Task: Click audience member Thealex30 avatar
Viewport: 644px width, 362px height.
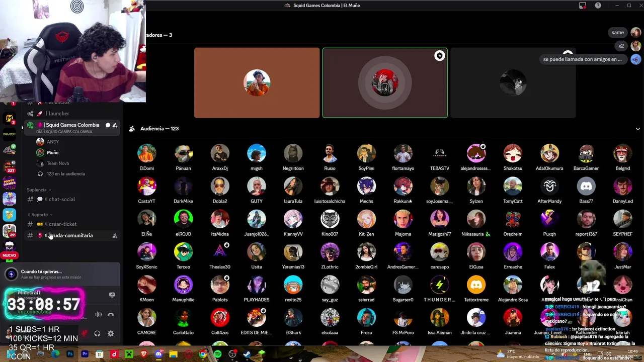Action: click(x=220, y=252)
